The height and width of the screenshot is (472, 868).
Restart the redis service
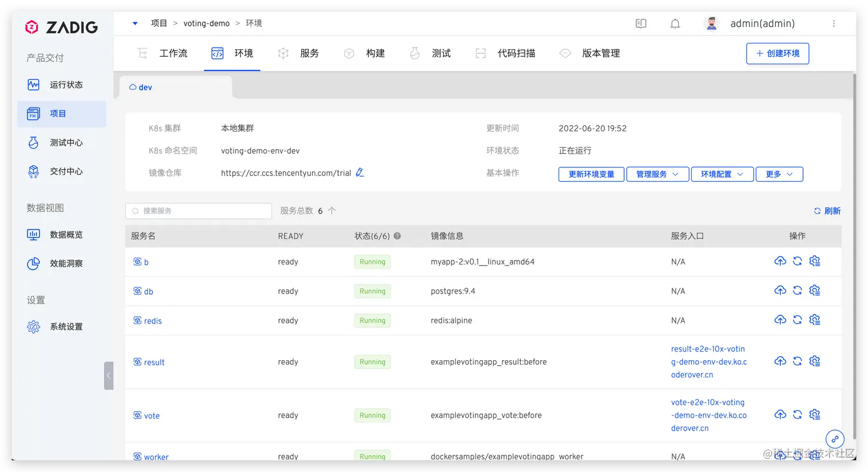pyautogui.click(x=797, y=319)
